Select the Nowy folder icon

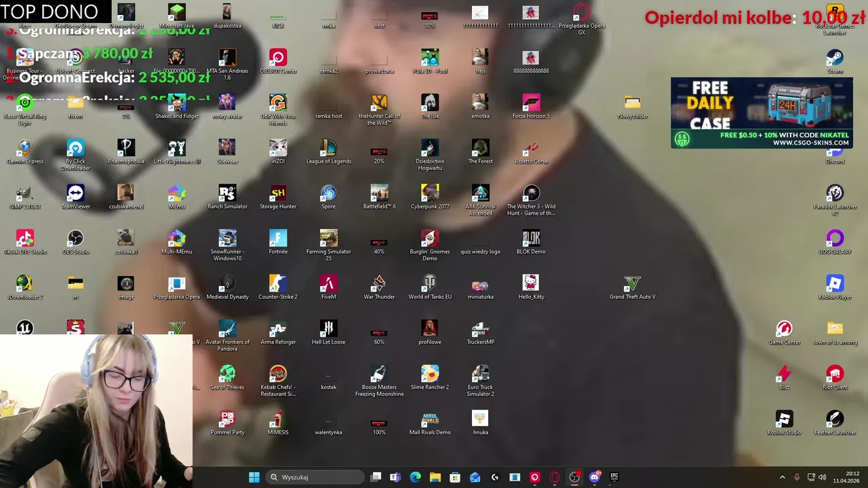tap(632, 106)
